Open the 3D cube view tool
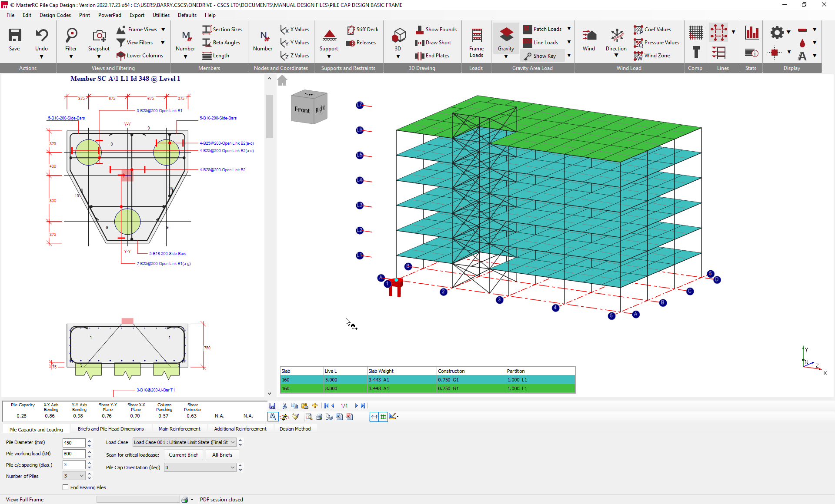 pyautogui.click(x=398, y=36)
